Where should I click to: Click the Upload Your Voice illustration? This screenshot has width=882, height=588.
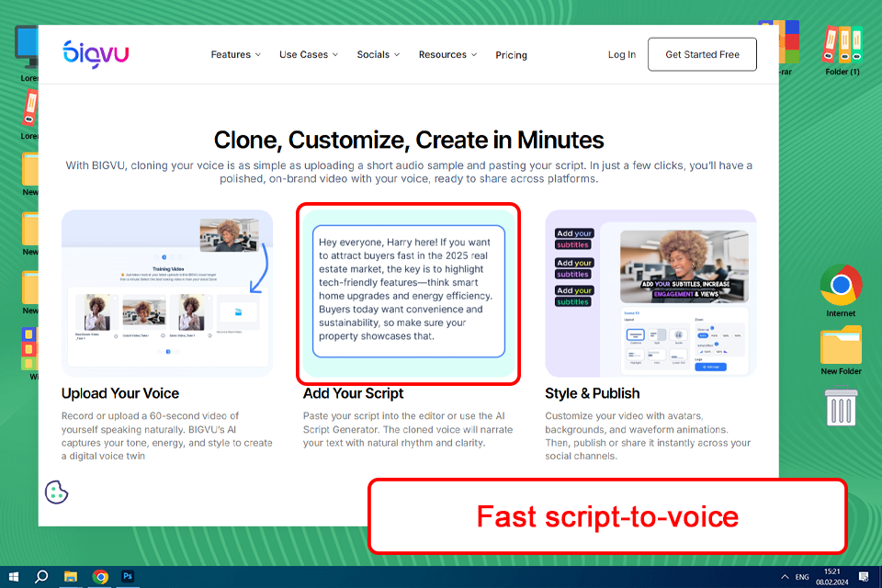pos(167,293)
